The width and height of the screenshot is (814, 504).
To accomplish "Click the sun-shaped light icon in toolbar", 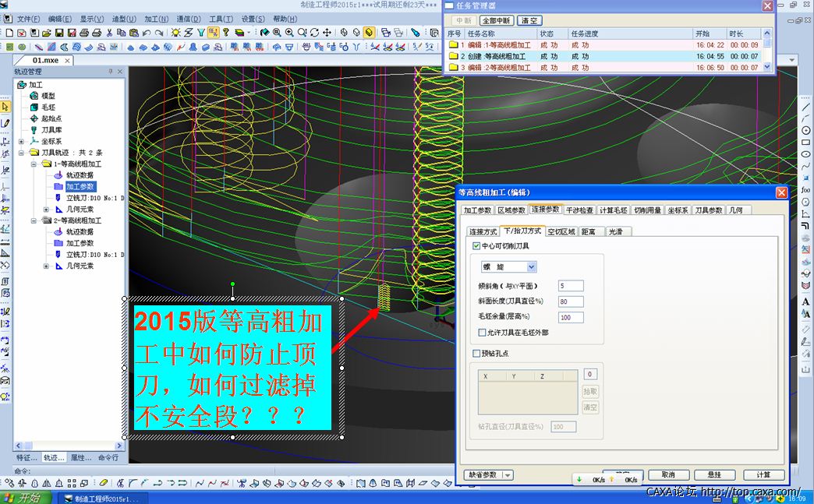I will [176, 33].
